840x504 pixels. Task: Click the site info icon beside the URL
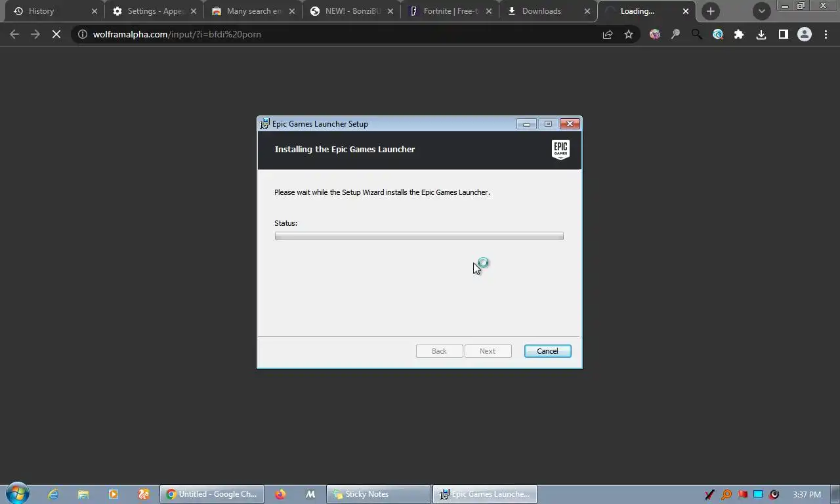point(83,34)
